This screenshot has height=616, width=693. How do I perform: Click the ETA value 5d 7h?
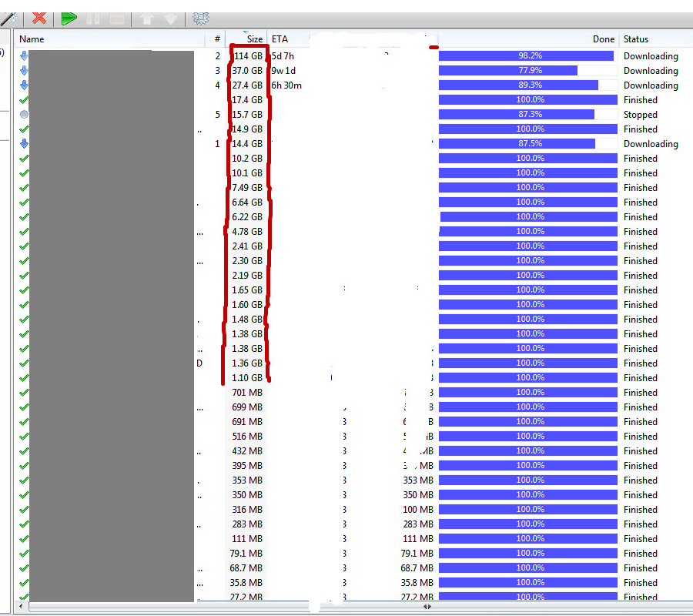(x=283, y=56)
